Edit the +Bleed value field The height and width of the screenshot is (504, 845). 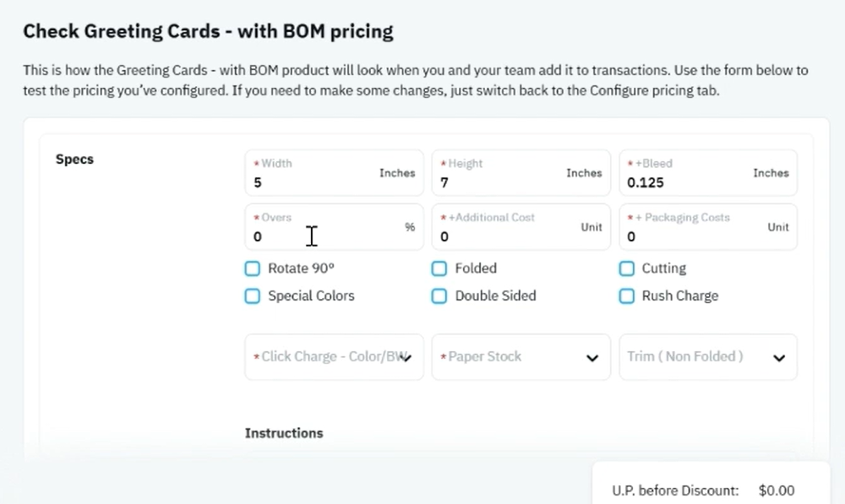(x=708, y=173)
